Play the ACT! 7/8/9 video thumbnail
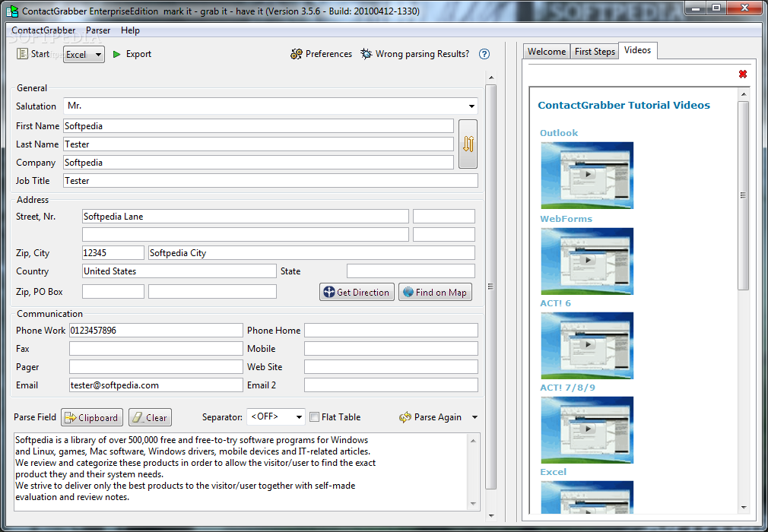The width and height of the screenshot is (768, 532). pos(587,429)
